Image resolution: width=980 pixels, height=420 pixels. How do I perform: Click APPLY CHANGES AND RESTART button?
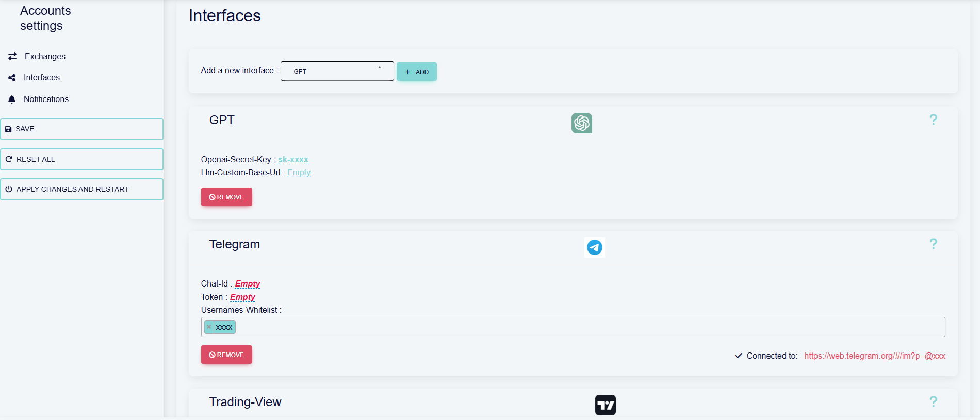click(x=81, y=189)
